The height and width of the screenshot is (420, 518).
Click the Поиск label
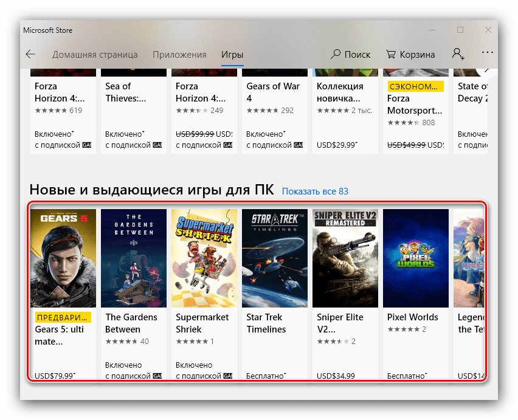[357, 55]
